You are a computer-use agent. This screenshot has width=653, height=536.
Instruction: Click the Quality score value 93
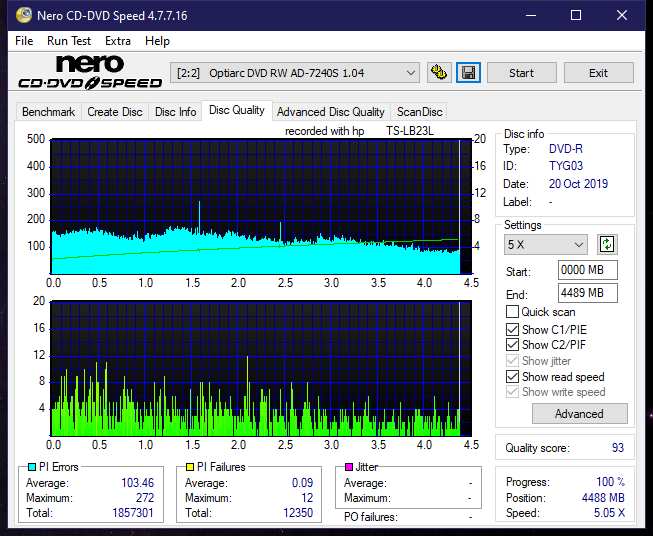pos(618,448)
